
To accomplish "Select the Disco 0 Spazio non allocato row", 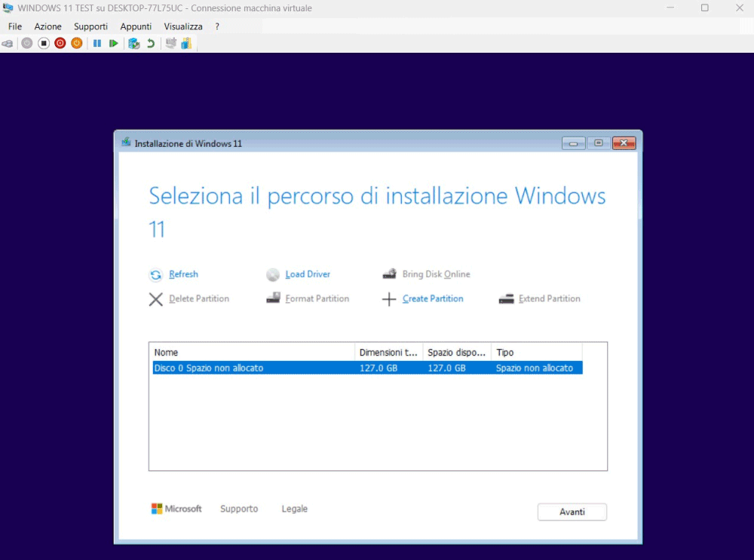I will tap(367, 368).
